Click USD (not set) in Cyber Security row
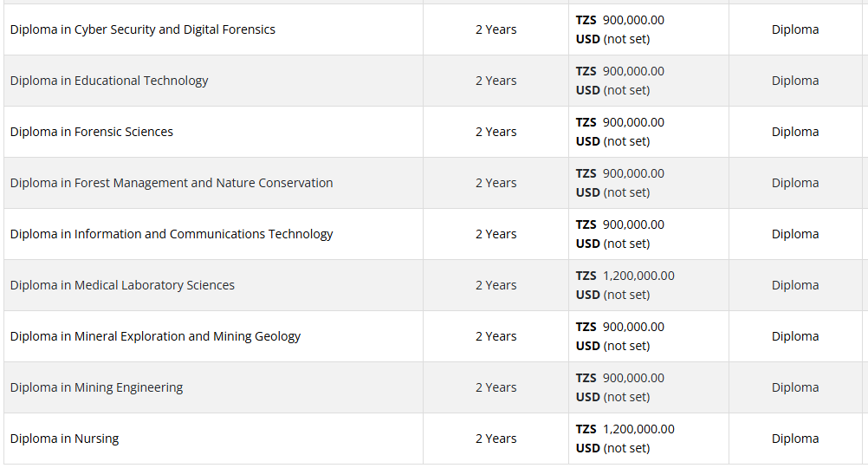 pyautogui.click(x=612, y=39)
